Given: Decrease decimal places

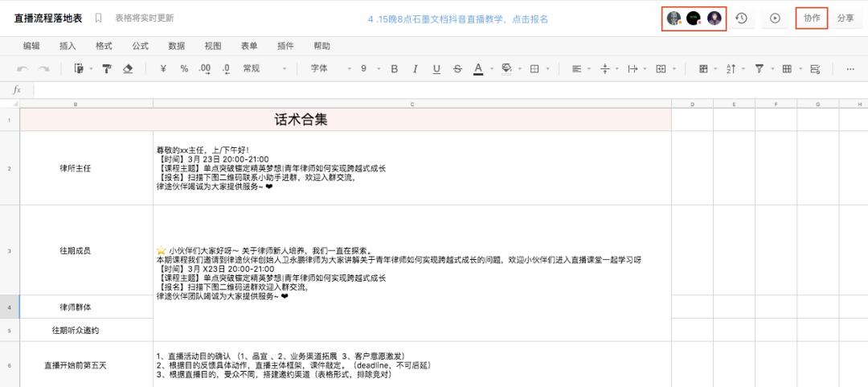Looking at the screenshot, I should [x=227, y=68].
